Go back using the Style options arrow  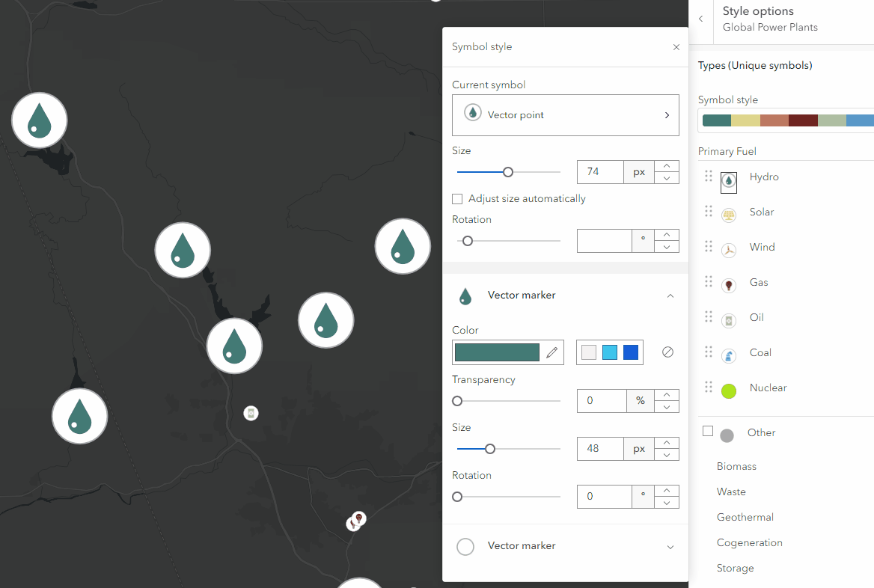(x=700, y=19)
